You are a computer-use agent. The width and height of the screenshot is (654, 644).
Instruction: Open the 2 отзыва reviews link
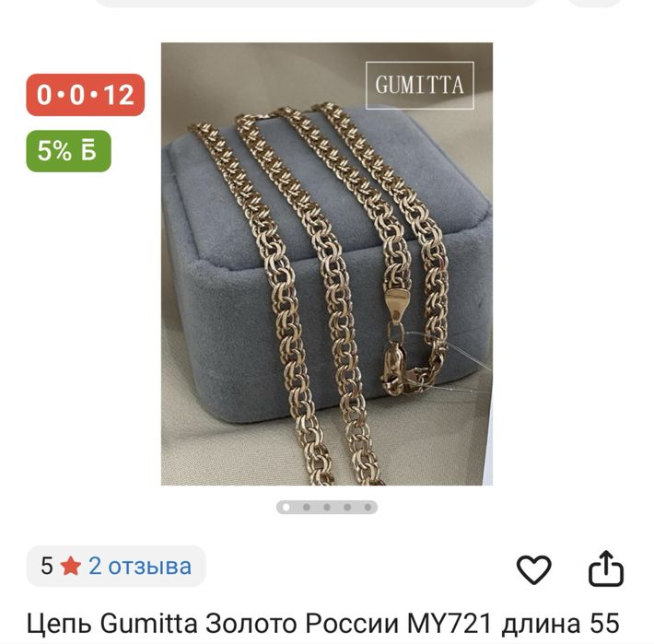pyautogui.click(x=140, y=567)
